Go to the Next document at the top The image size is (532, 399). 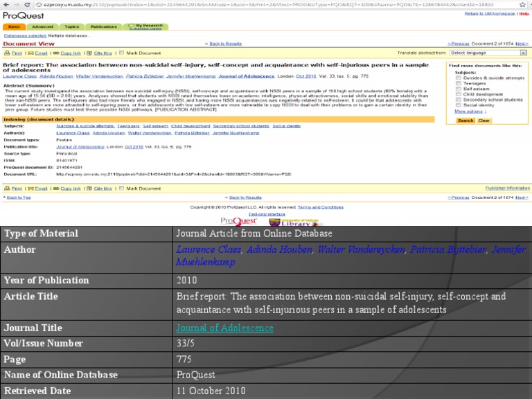[522, 44]
